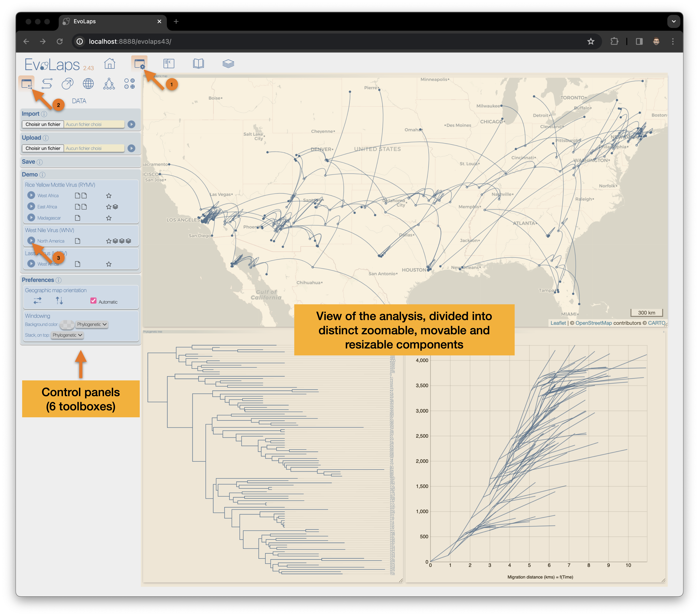The height and width of the screenshot is (616, 699).
Task: Run the Upload play button
Action: (x=131, y=148)
